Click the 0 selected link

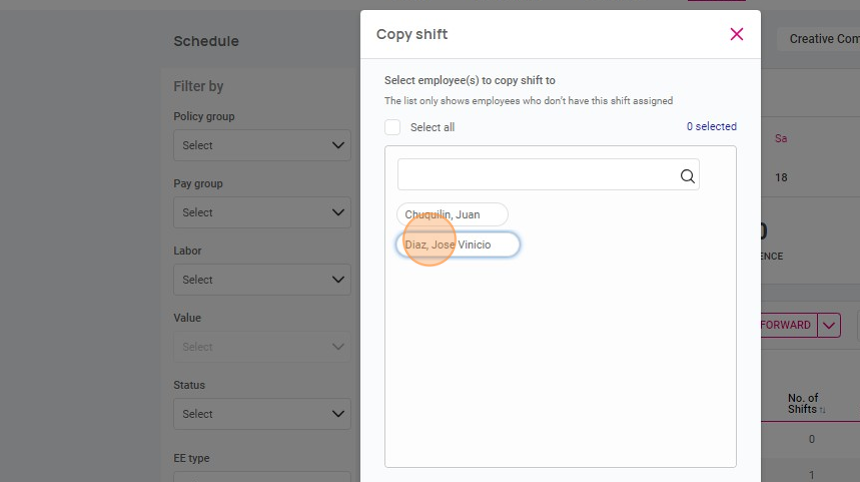click(x=711, y=127)
